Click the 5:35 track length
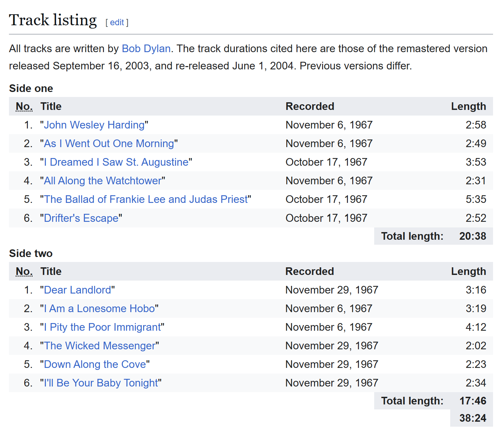Screen dimensions: 504x429 pos(476,199)
